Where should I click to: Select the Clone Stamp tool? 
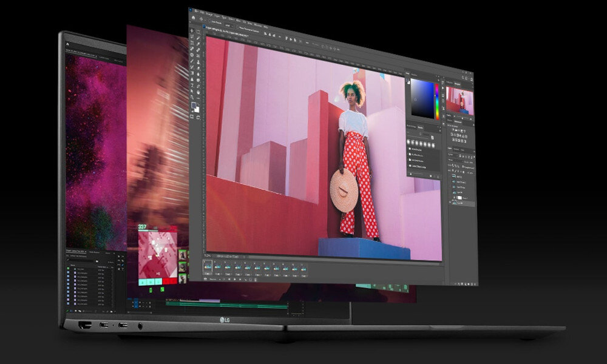pos(198,61)
